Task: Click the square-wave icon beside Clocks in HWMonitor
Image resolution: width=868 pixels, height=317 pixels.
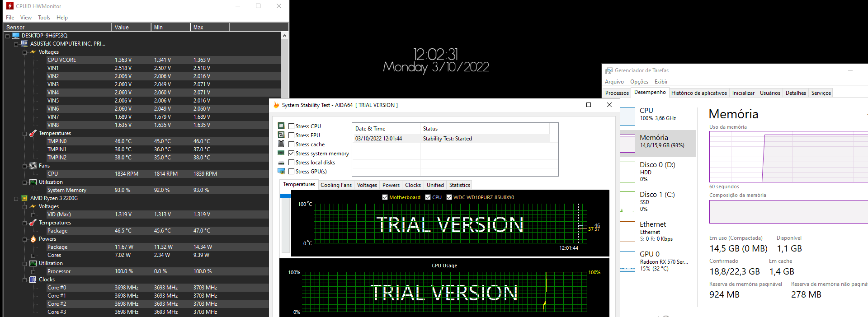Action: pos(33,280)
